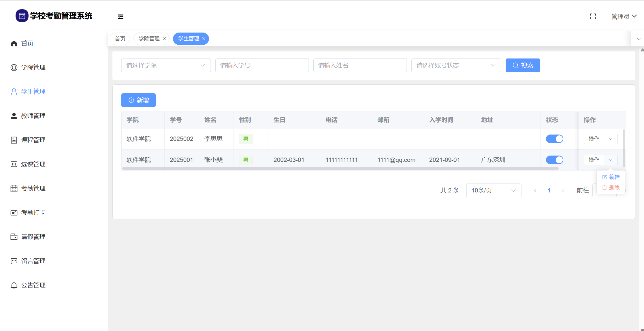Close the 学生管理 tab with X
The height and width of the screenshot is (331, 644).
point(204,39)
